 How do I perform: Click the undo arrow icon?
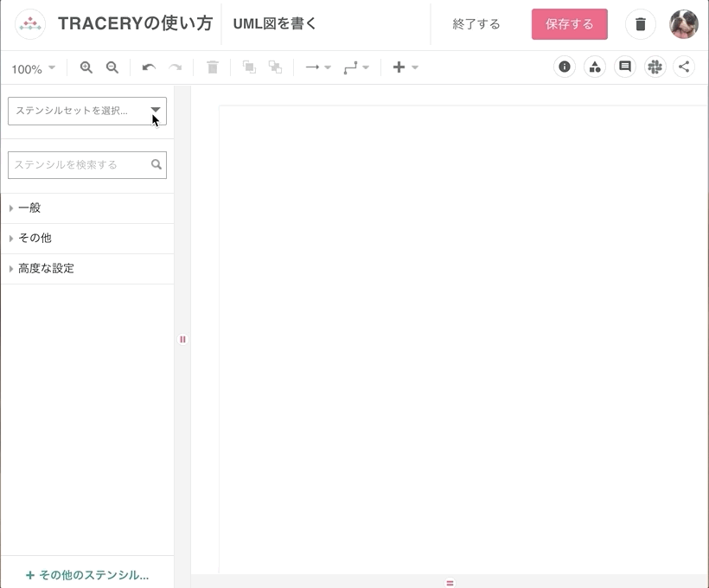coord(149,67)
